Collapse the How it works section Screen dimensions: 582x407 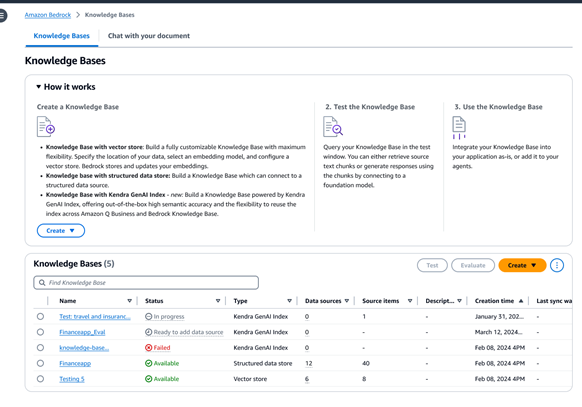click(x=38, y=87)
